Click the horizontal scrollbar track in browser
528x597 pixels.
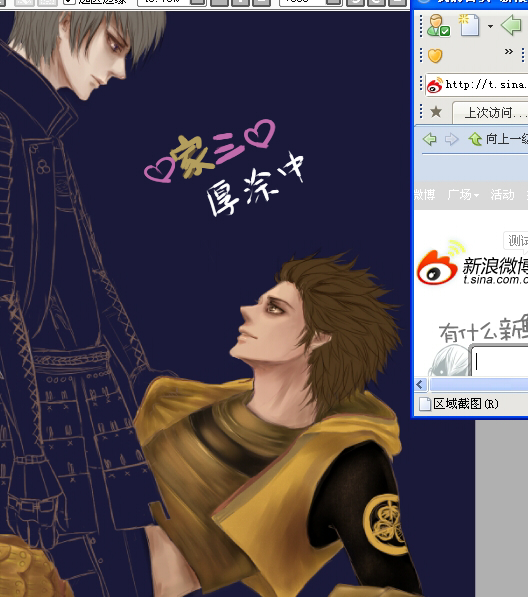479,385
